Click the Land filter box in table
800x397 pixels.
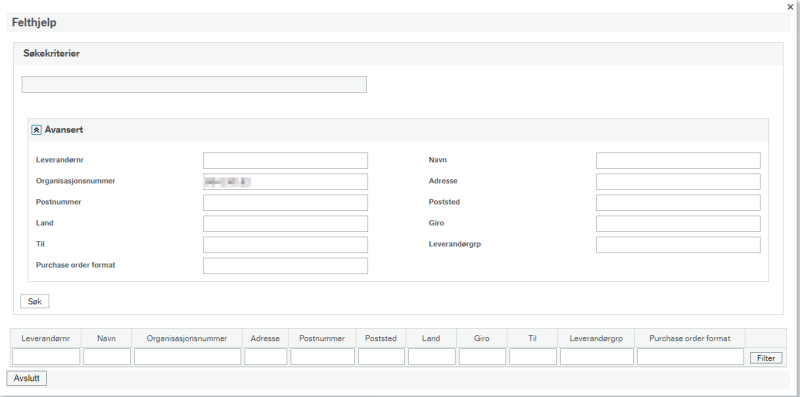tap(432, 357)
